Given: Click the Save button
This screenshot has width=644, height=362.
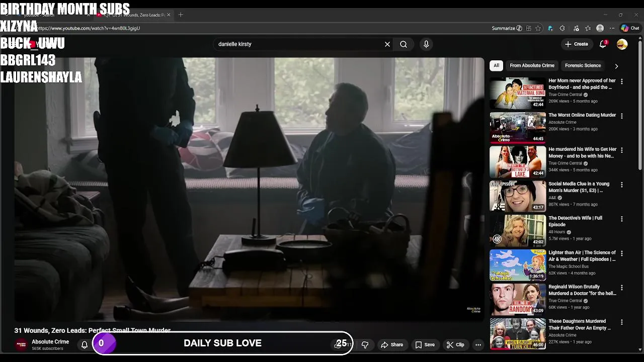Looking at the screenshot, I should click(x=425, y=345).
